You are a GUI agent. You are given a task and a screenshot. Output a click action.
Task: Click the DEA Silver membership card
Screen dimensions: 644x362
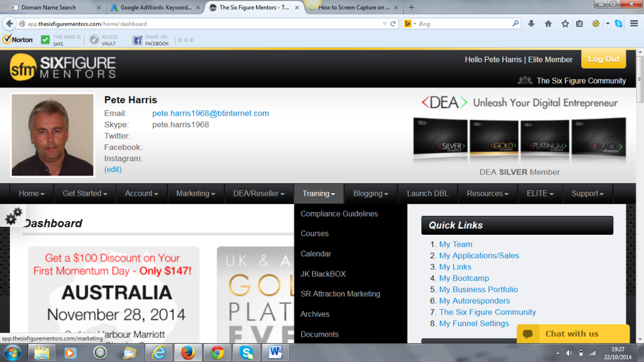(440, 138)
